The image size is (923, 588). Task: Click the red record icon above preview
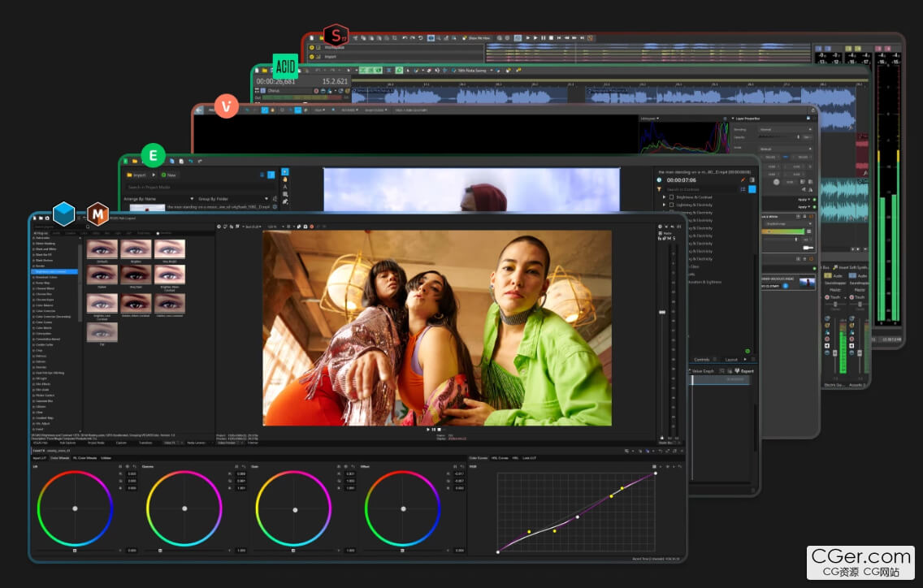(x=311, y=227)
